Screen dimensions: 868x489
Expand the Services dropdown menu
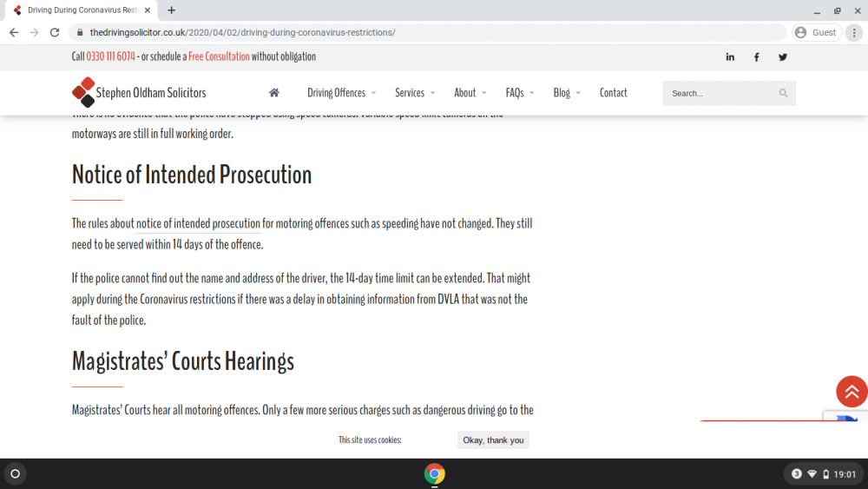pyautogui.click(x=415, y=92)
